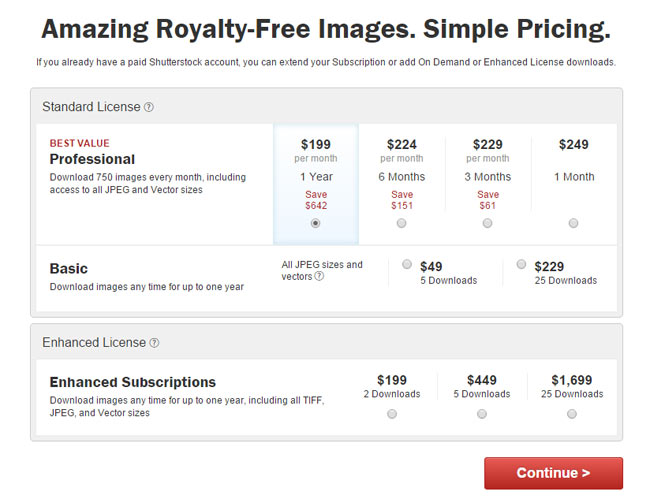
Task: Click the Enhanced License section header
Action: click(x=94, y=343)
